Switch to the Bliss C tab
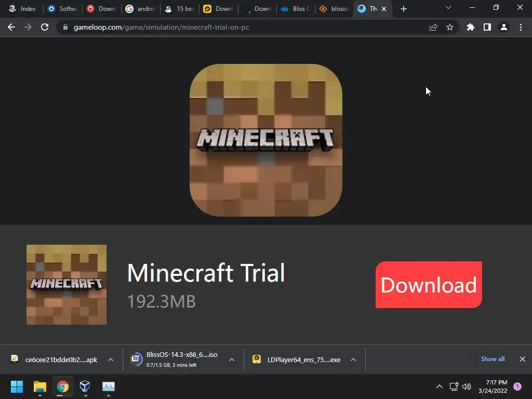The width and height of the screenshot is (532, 399). click(296, 9)
